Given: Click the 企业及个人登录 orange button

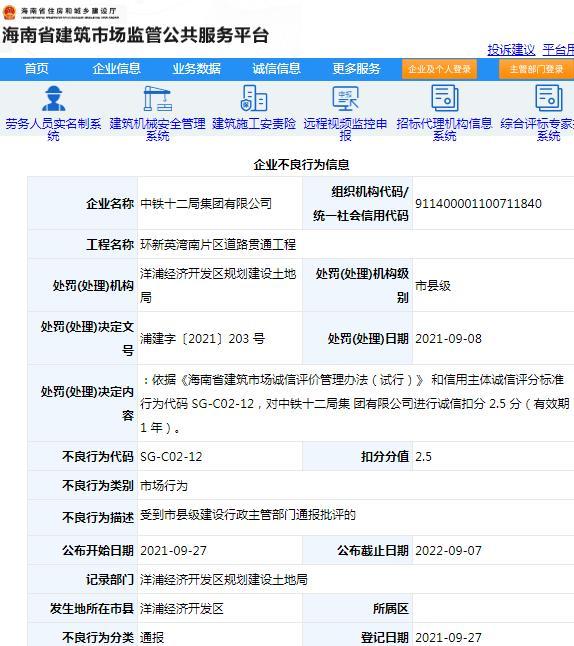Looking at the screenshot, I should tap(439, 69).
